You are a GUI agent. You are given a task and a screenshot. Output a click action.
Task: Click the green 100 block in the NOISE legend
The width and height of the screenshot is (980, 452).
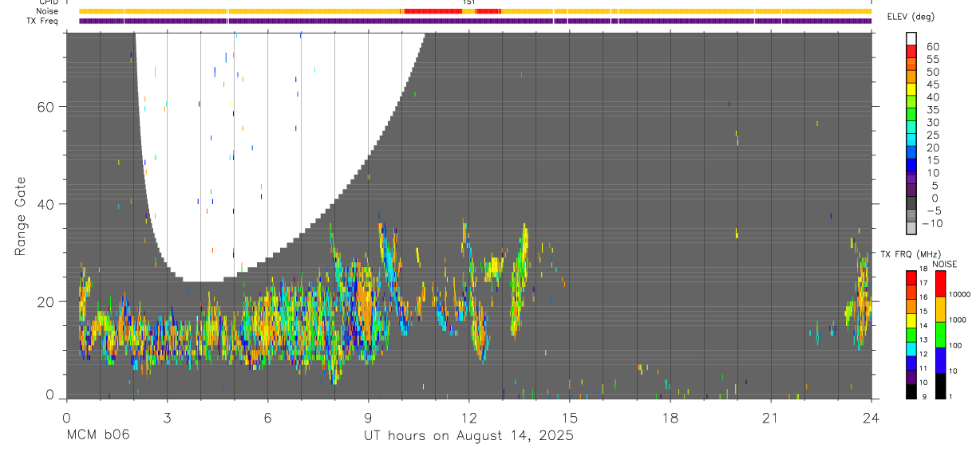pyautogui.click(x=941, y=335)
